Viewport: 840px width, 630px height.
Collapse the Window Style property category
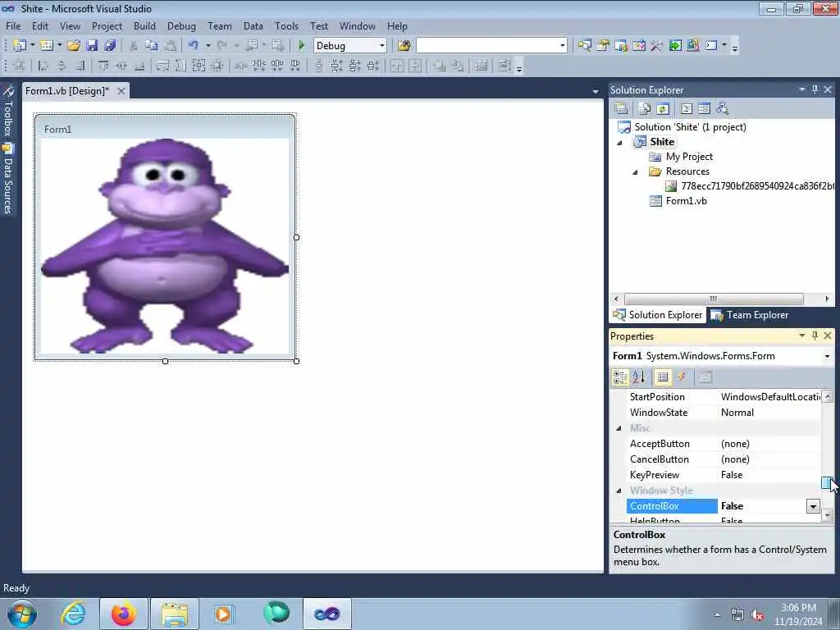point(619,491)
